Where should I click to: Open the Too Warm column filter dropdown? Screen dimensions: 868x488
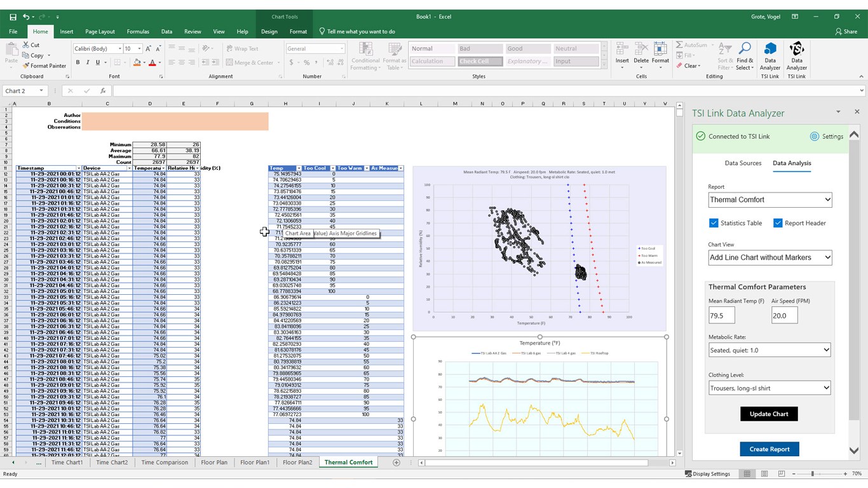point(367,168)
